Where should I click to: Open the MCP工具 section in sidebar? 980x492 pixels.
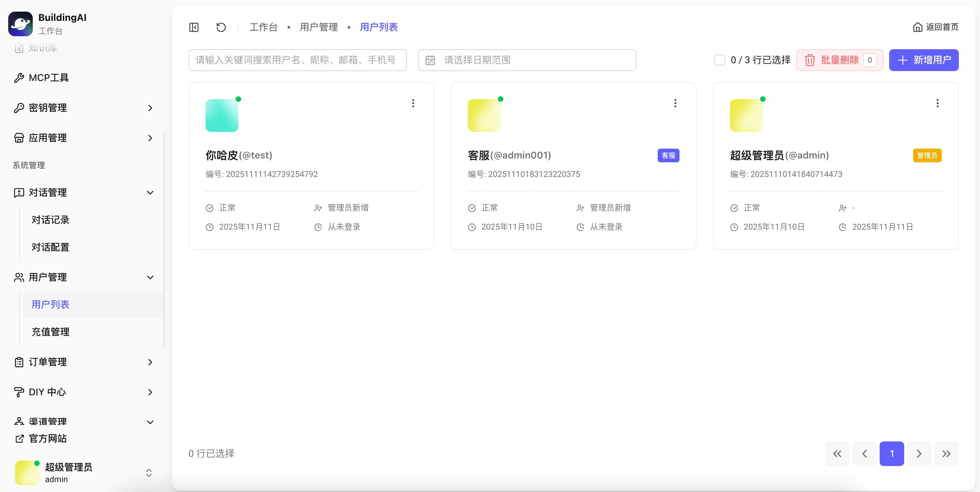(x=49, y=78)
